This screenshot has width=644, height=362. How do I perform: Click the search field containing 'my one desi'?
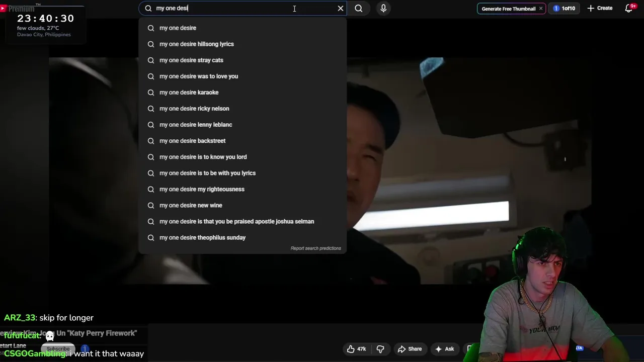[x=243, y=8]
